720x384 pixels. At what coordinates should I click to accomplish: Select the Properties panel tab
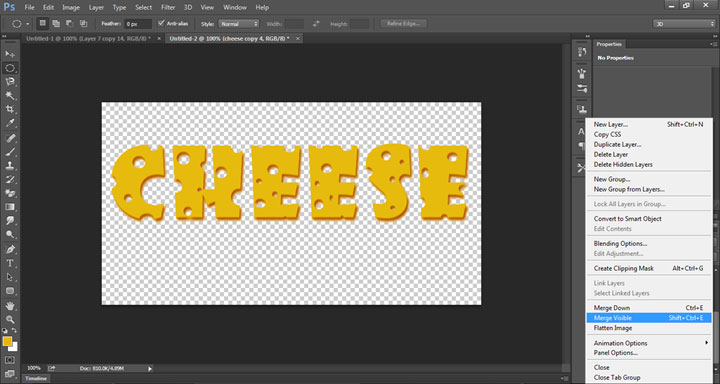[x=609, y=44]
